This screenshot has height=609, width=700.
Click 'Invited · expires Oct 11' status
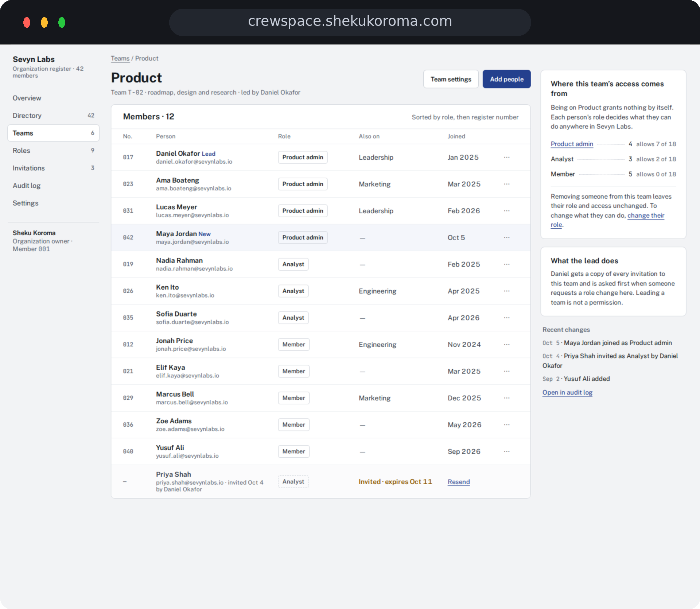[395, 482]
